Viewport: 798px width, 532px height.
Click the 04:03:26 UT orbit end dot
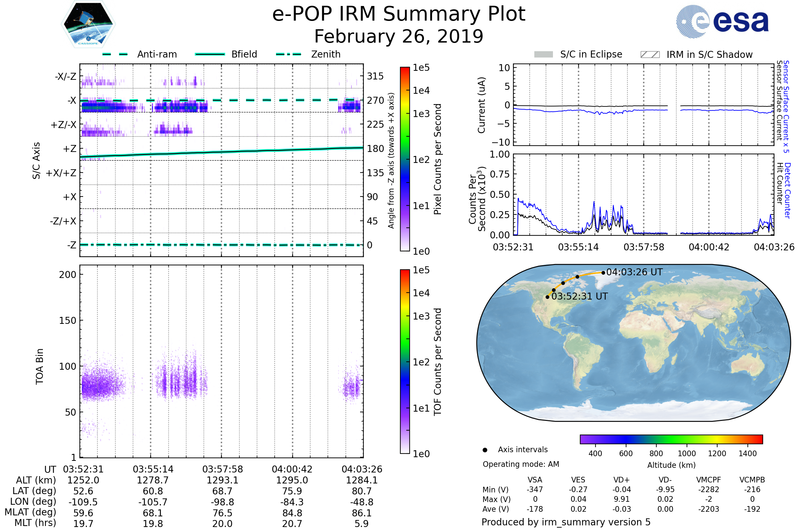pyautogui.click(x=603, y=272)
